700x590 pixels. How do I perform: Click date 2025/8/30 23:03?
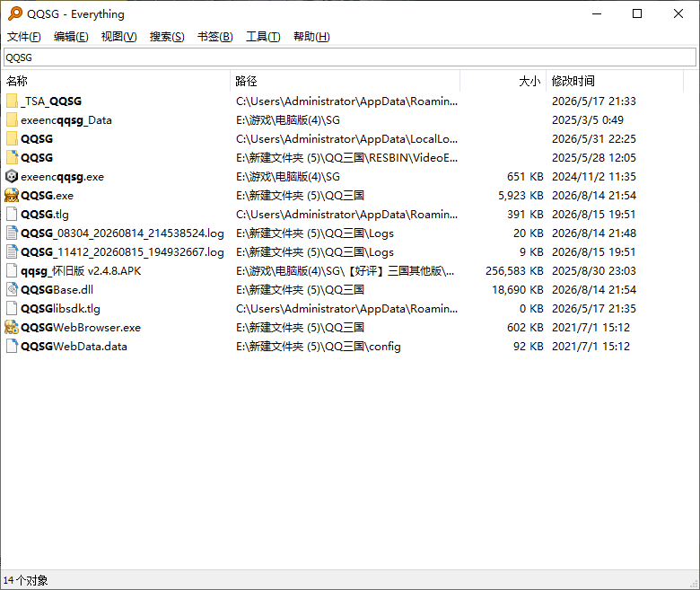(x=594, y=271)
